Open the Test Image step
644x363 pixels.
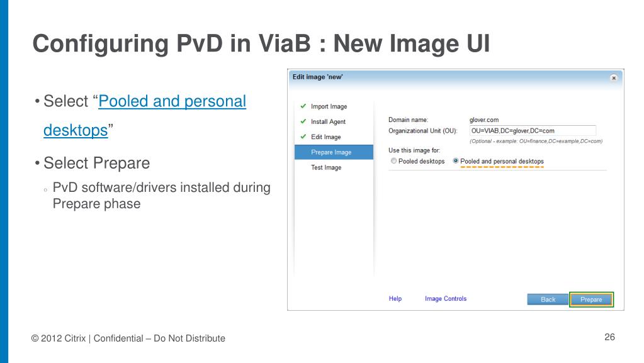point(326,167)
